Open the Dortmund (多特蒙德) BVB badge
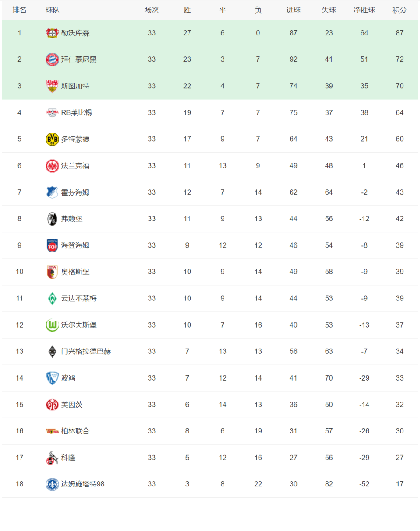This screenshot has width=420, height=531. click(52, 139)
